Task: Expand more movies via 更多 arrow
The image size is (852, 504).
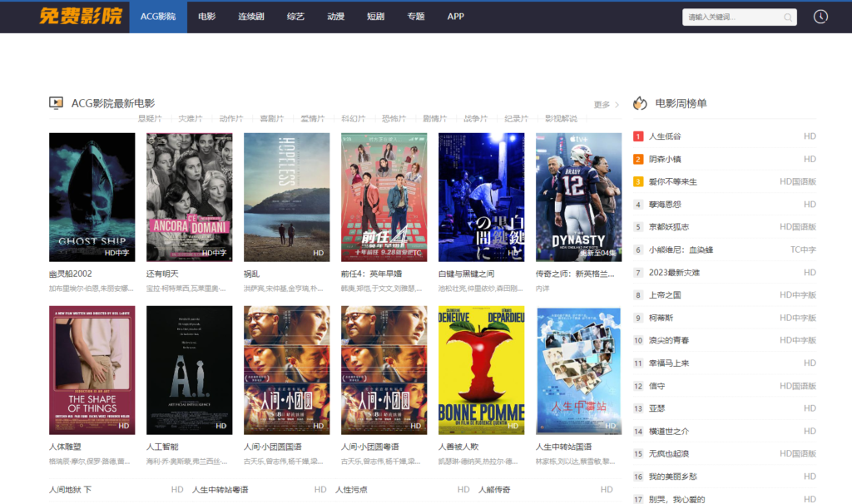Action: pyautogui.click(x=607, y=105)
